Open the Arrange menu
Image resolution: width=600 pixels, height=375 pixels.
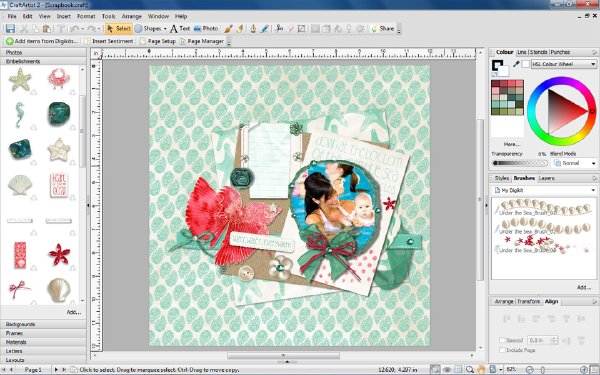132,16
